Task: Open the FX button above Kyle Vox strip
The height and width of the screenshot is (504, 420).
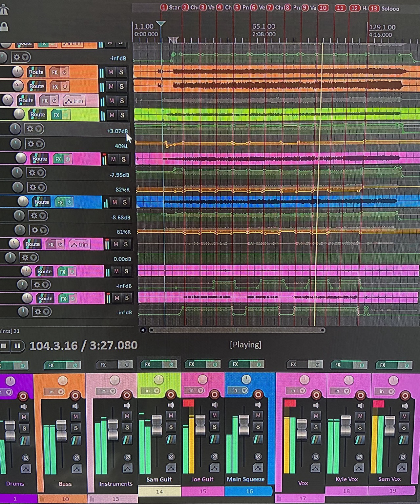Action: point(338,365)
